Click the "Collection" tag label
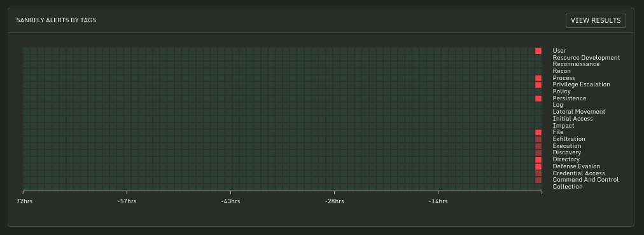 tap(568, 187)
